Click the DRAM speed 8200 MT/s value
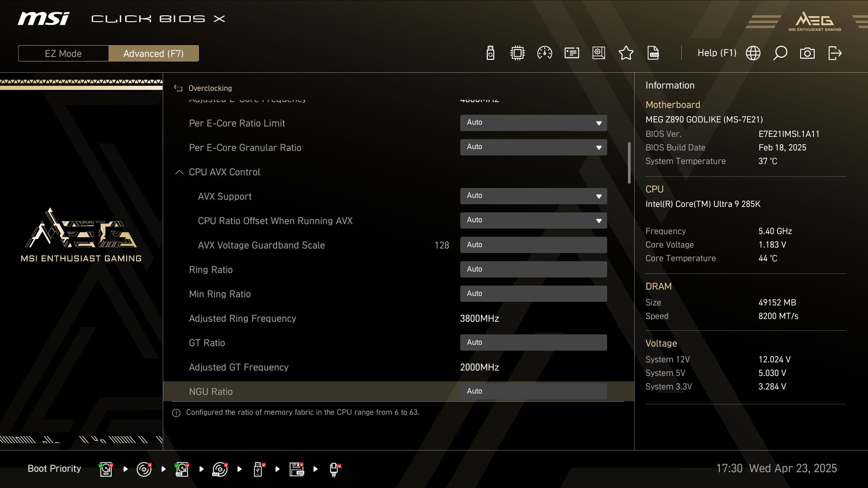This screenshot has height=488, width=868. [778, 316]
